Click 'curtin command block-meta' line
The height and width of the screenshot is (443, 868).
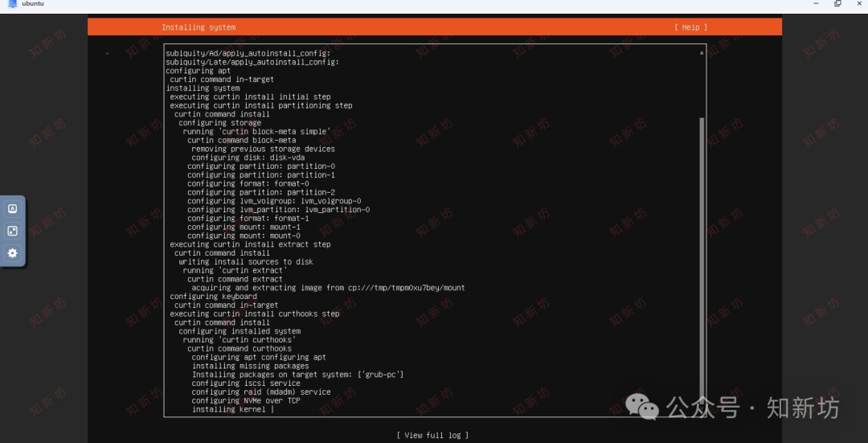pos(241,140)
